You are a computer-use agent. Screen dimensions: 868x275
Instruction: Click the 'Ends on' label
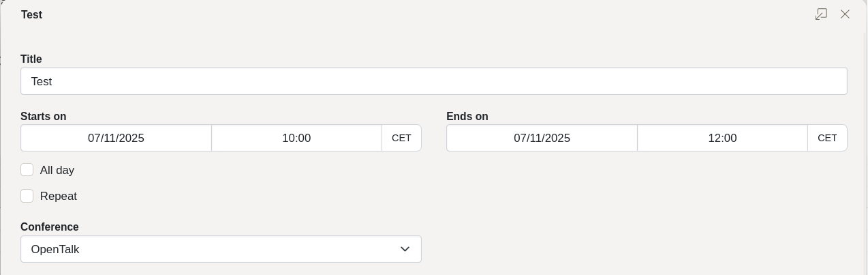tap(467, 117)
